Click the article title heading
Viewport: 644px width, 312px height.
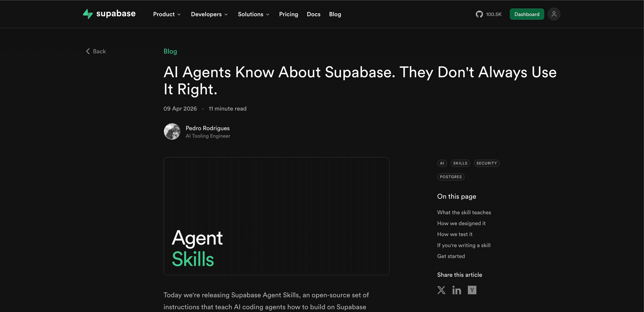click(x=360, y=81)
